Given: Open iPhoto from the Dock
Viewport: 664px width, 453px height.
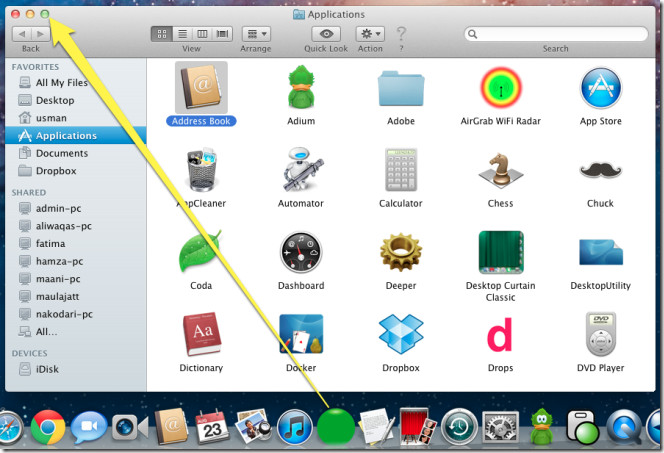Looking at the screenshot, I should pos(253,427).
